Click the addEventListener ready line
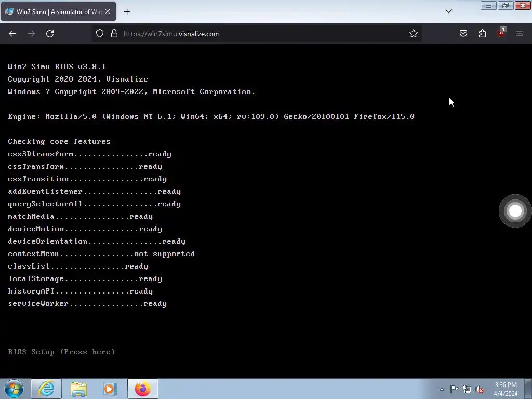The width and height of the screenshot is (532, 399). (95, 191)
